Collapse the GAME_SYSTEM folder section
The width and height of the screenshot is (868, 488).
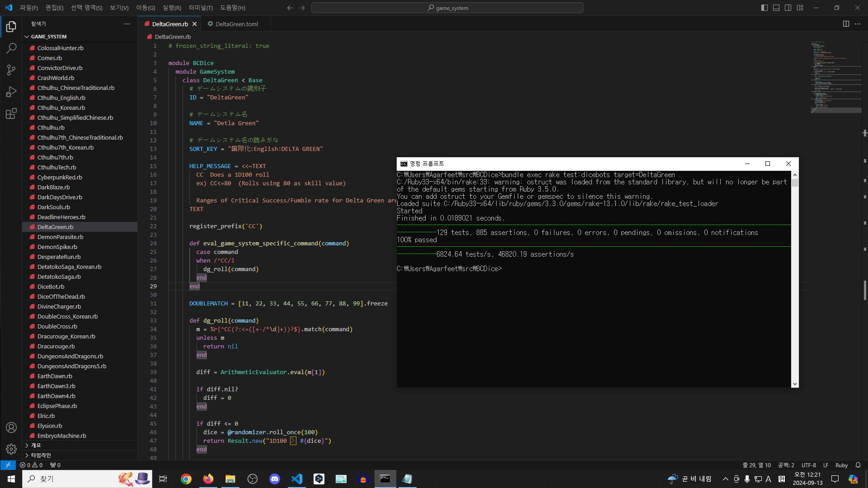coord(80,37)
